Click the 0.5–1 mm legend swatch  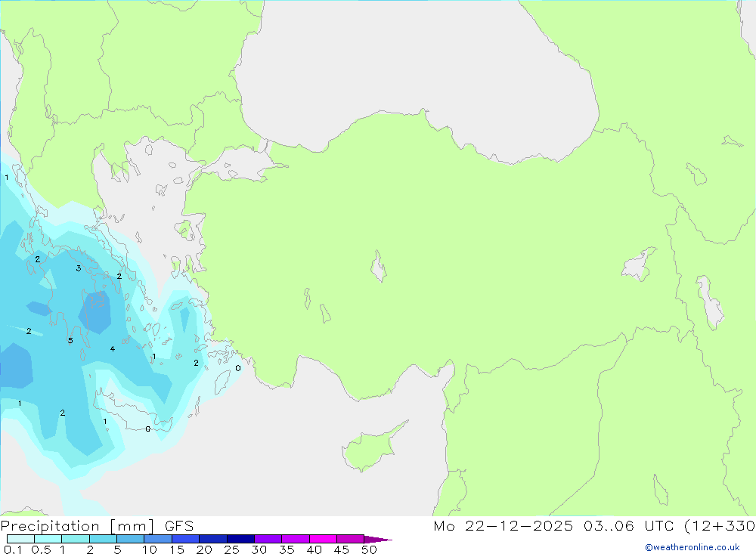click(x=48, y=539)
